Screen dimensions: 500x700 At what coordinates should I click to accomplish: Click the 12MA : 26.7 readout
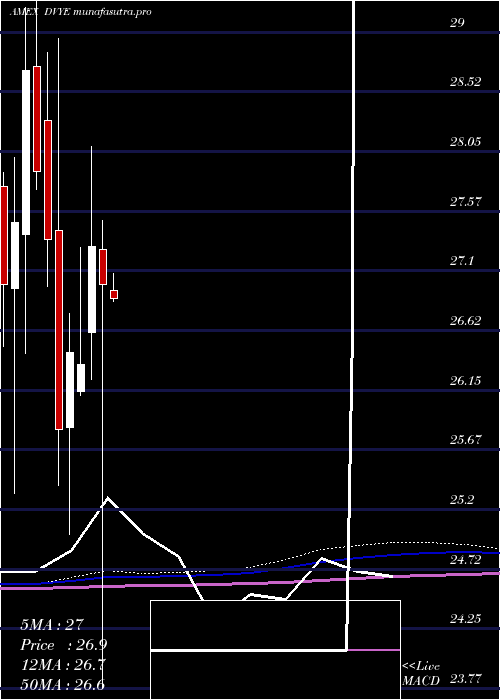[x=63, y=665]
